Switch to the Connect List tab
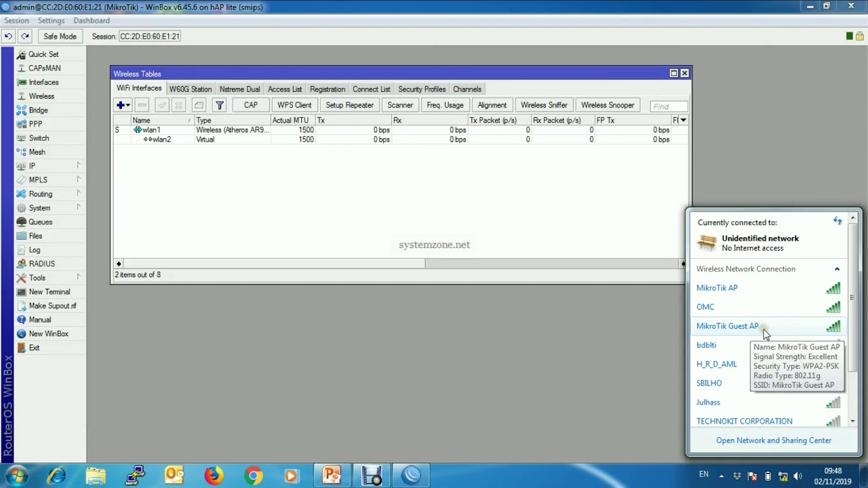The image size is (868, 488). point(372,89)
